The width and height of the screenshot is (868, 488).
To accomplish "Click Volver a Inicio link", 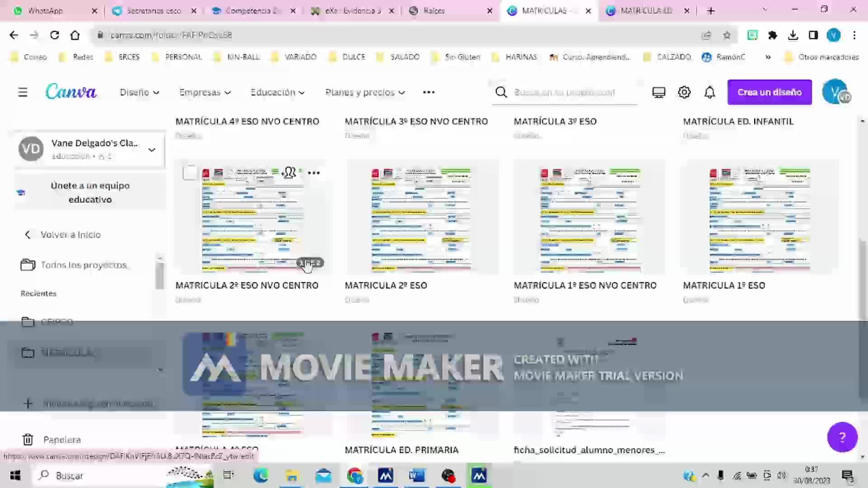I will pyautogui.click(x=70, y=235).
